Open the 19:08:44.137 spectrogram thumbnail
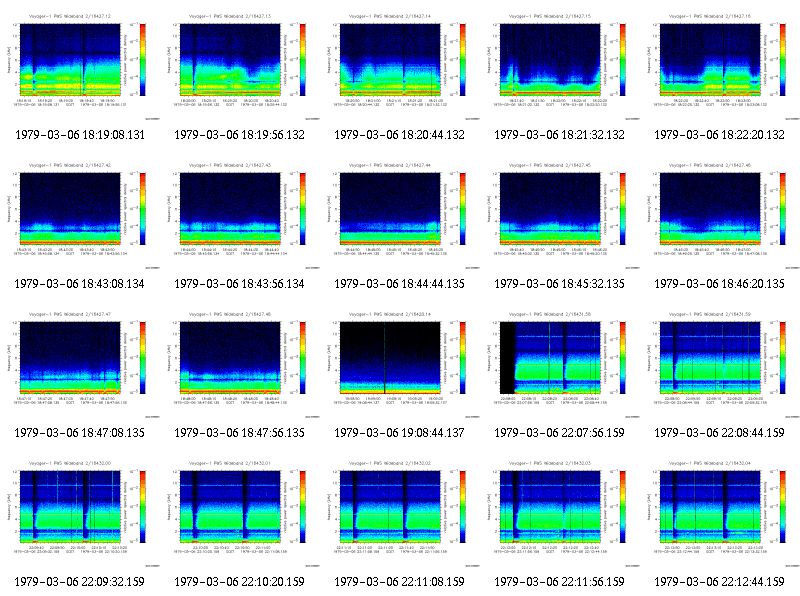The width and height of the screenshot is (800, 596). coord(399,365)
